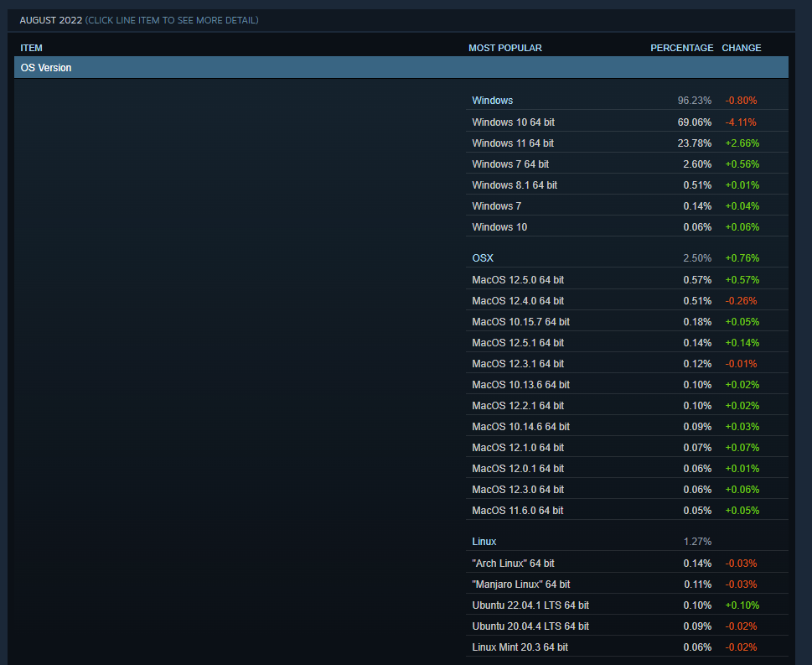Screen dimensions: 812x665
Task: Click the Windows 8.1 64 bit entry
Action: point(515,185)
